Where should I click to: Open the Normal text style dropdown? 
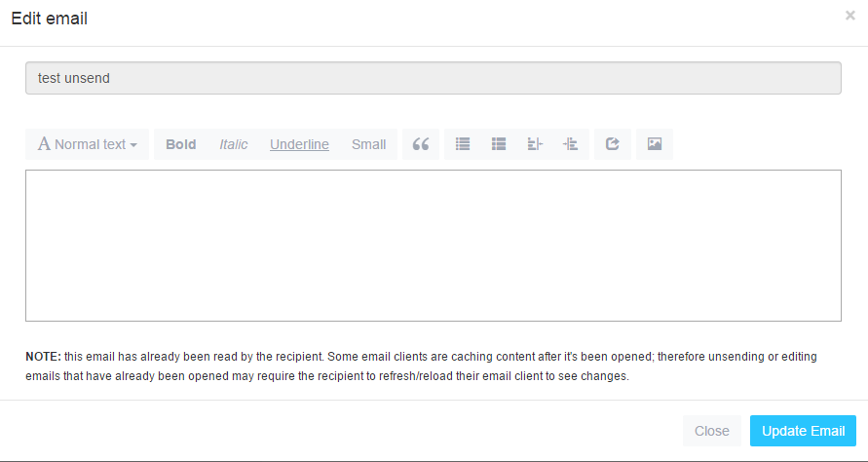coord(88,144)
